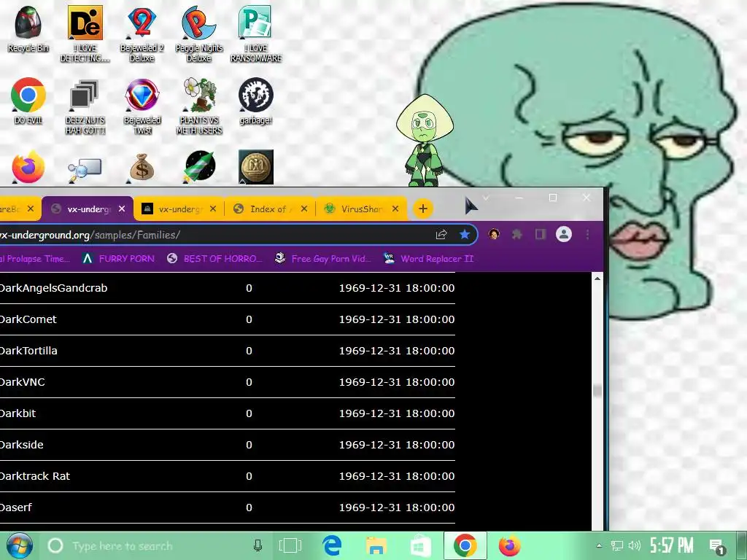This screenshot has width=747, height=560.
Task: Open the DarkComet folder
Action: tap(28, 319)
